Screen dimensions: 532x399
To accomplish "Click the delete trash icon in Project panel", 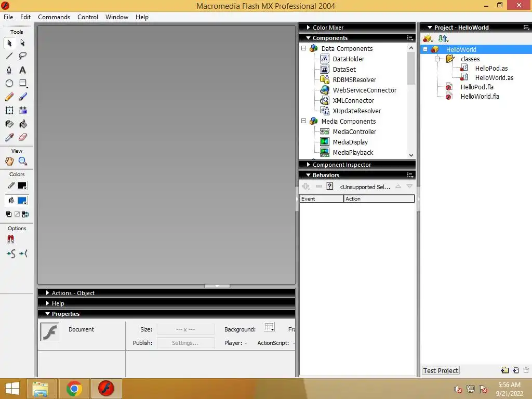I will tap(526, 370).
